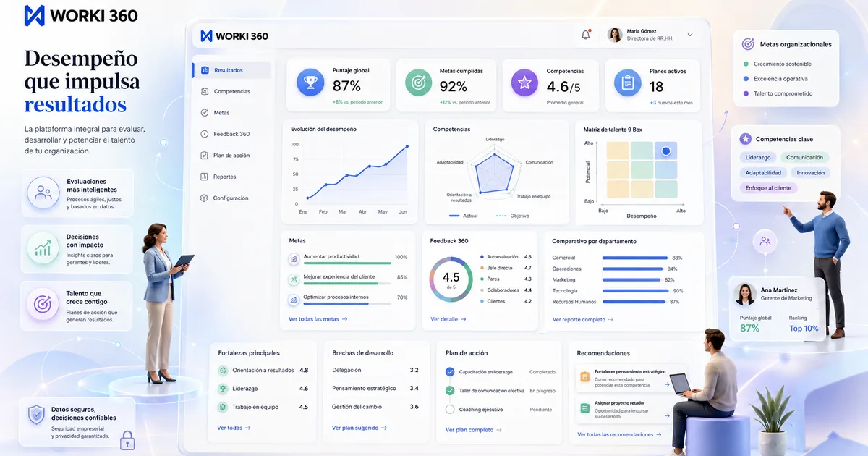Screen dimensions: 868x456
Task: Toggle Capacitación en liderazgo completed checkbox
Action: tap(450, 372)
